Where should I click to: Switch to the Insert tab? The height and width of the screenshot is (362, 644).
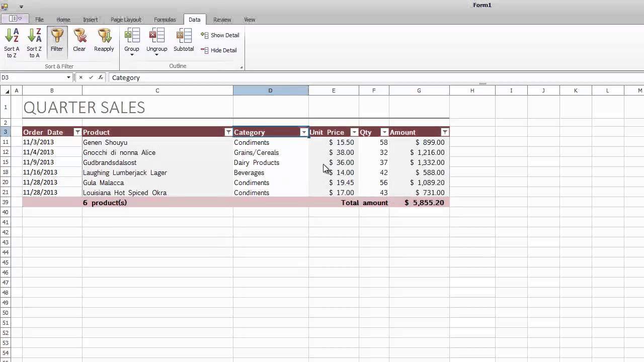pyautogui.click(x=91, y=20)
